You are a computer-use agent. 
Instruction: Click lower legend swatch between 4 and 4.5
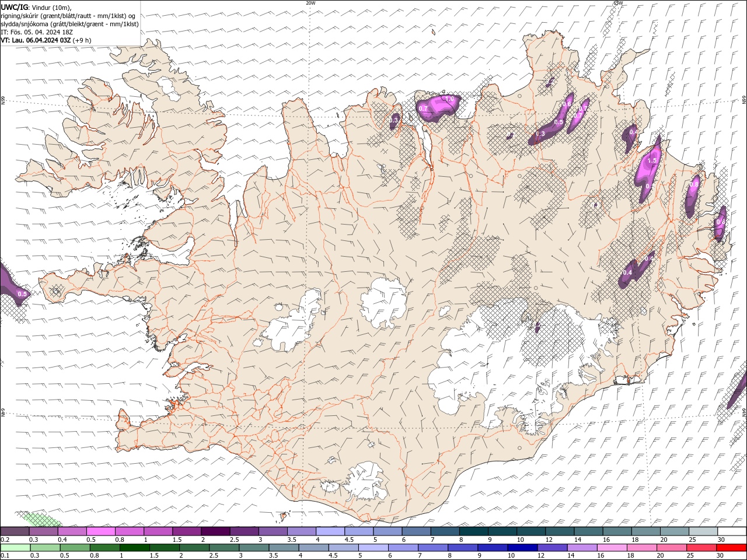(x=313, y=547)
